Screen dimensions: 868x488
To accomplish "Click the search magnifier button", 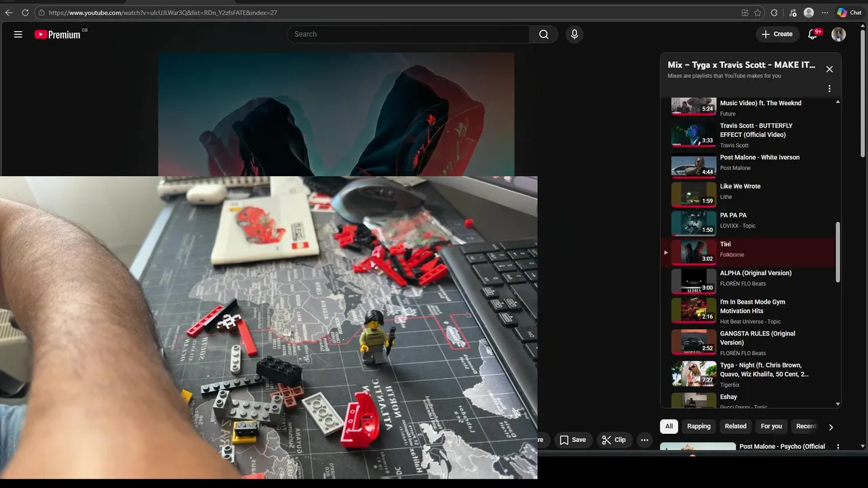I will tap(544, 35).
